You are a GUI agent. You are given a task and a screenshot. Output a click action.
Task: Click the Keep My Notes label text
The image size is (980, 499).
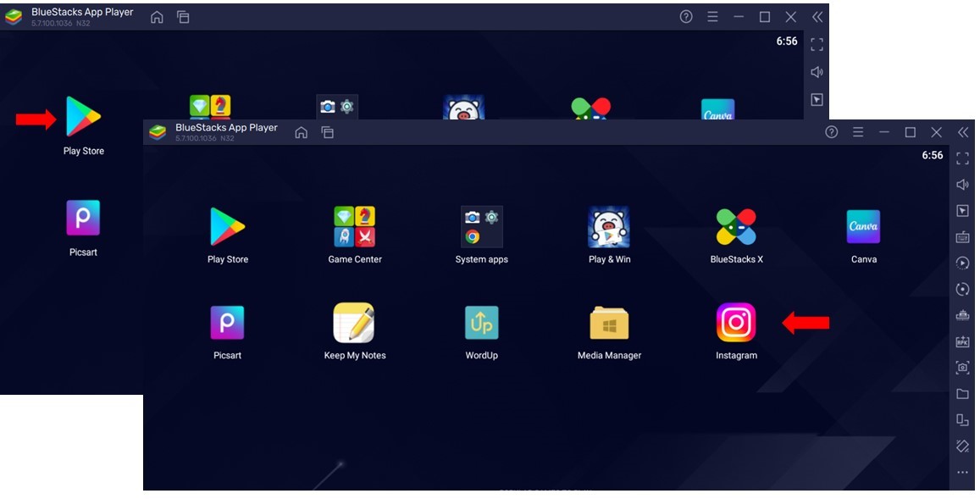pyautogui.click(x=355, y=355)
